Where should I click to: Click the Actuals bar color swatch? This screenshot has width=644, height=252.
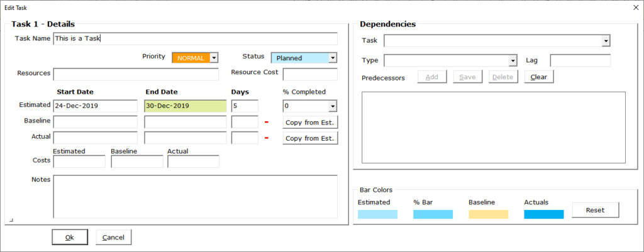click(543, 214)
